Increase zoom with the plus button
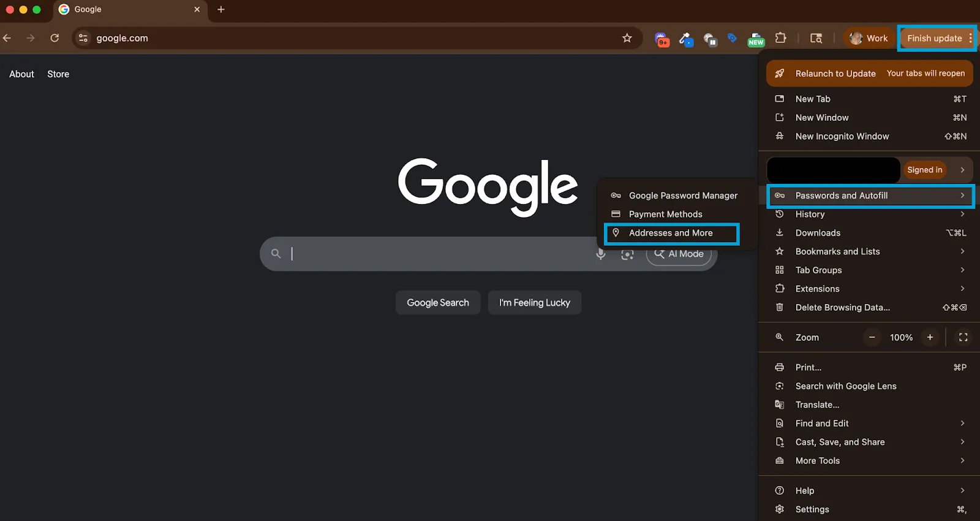This screenshot has height=521, width=980. click(x=930, y=337)
